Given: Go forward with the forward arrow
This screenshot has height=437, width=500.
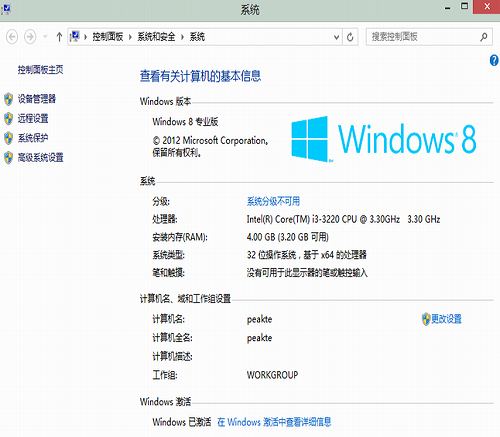Looking at the screenshot, I should pyautogui.click(x=30, y=37).
